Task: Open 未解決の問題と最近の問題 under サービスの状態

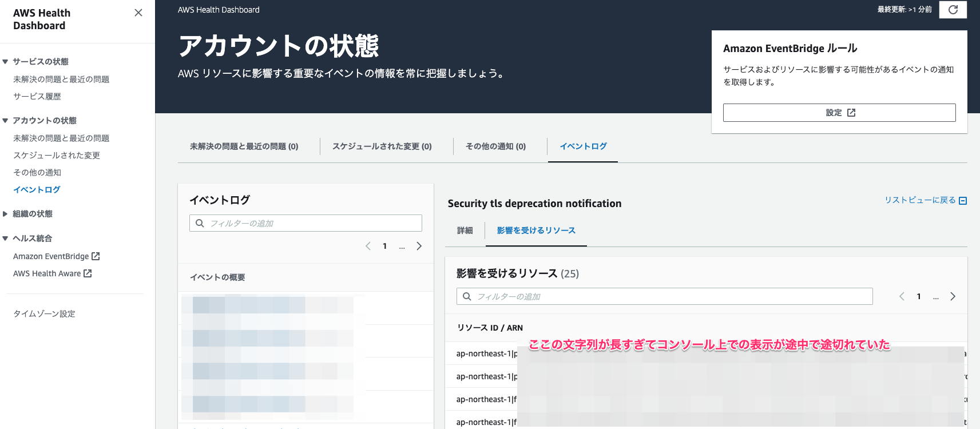Action: 61,79
